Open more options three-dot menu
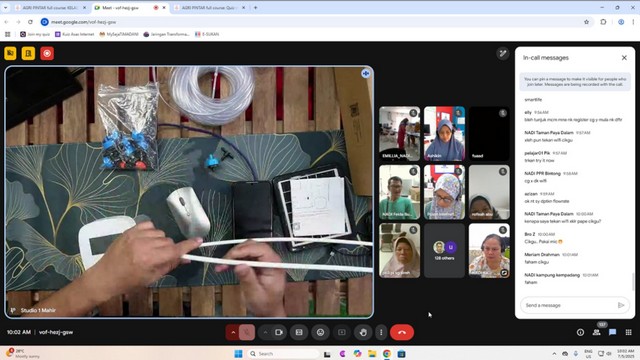Image resolution: width=640 pixels, height=360 pixels. (x=381, y=332)
